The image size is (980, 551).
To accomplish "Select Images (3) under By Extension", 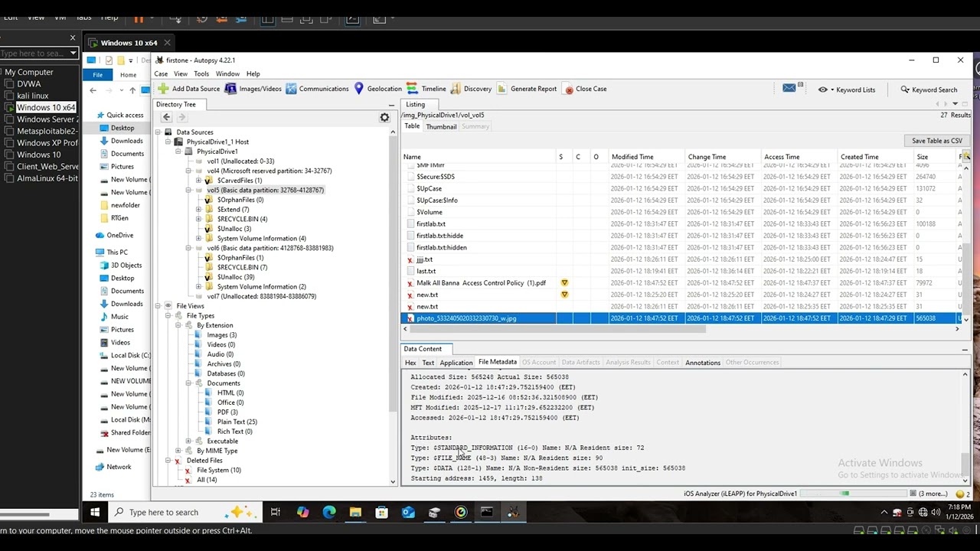I will coord(221,335).
